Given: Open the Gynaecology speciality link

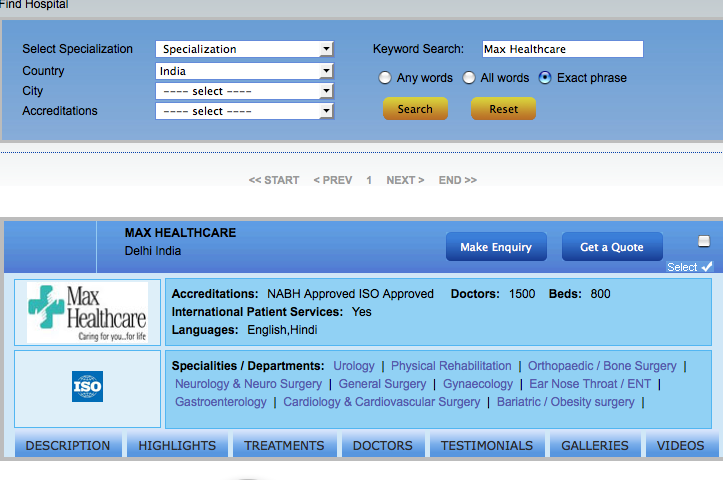Looking at the screenshot, I should 478,384.
